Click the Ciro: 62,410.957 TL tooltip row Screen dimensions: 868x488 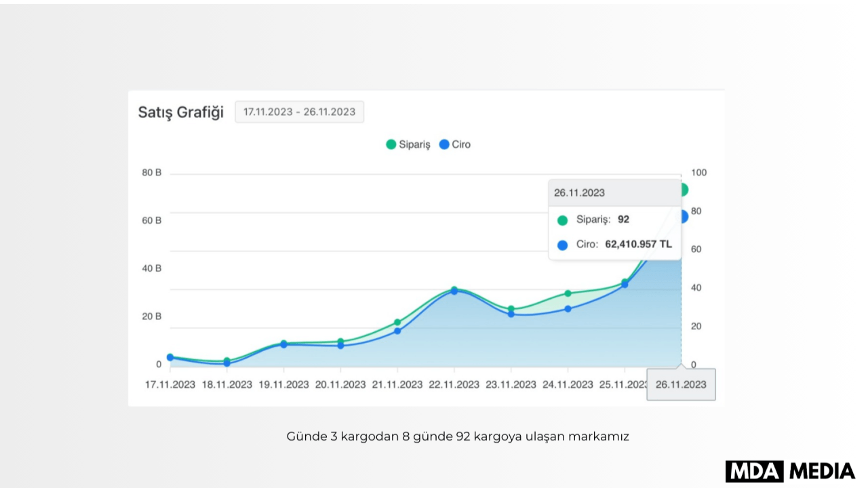click(614, 245)
